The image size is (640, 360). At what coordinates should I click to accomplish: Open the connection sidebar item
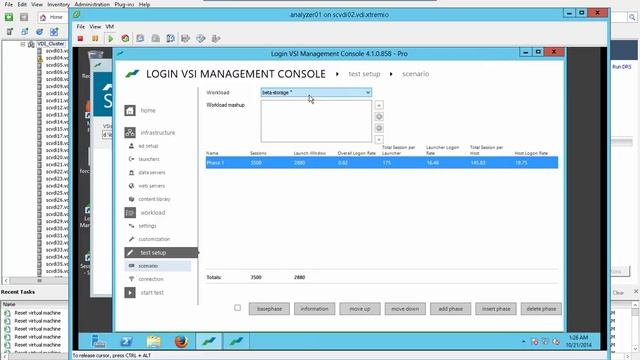pyautogui.click(x=151, y=279)
